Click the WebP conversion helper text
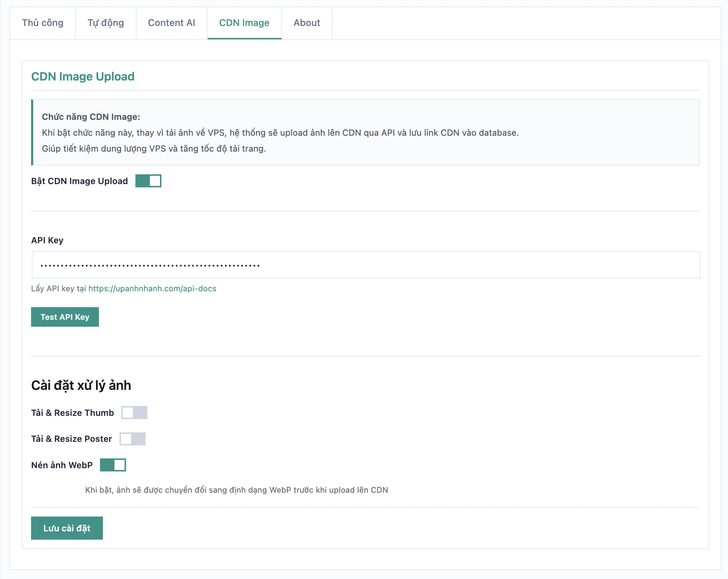The width and height of the screenshot is (728, 579). click(x=237, y=490)
